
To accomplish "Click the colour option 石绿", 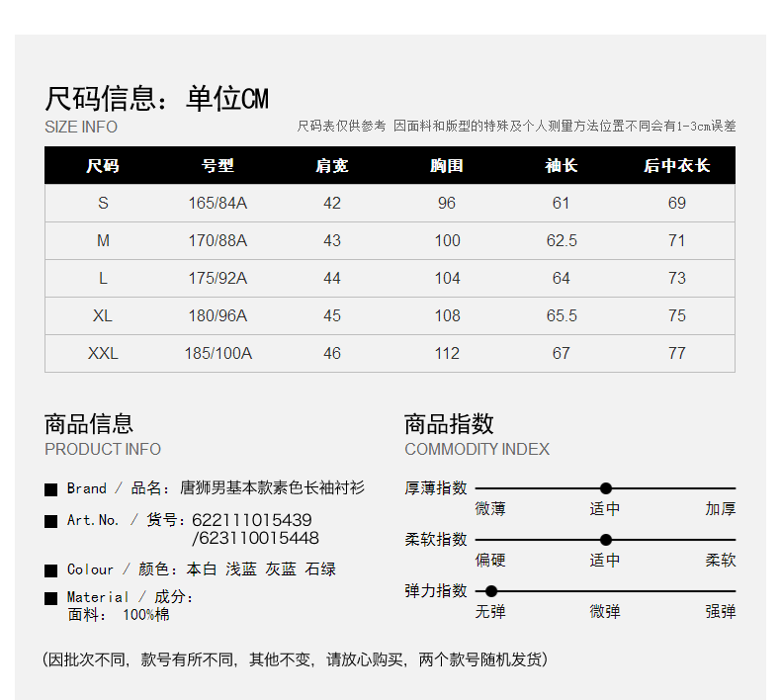I will click(320, 569).
